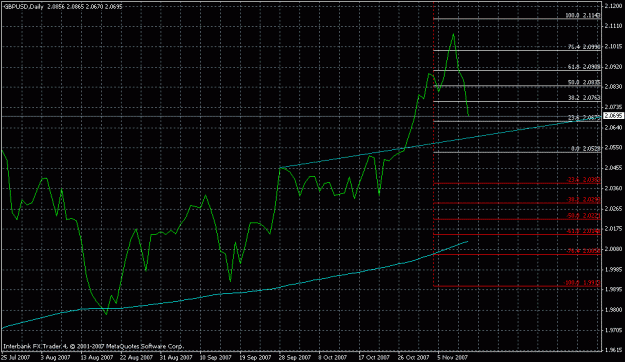Click the 17 Oct 2007 date label
The height and width of the screenshot is (362, 625).
pos(374,357)
